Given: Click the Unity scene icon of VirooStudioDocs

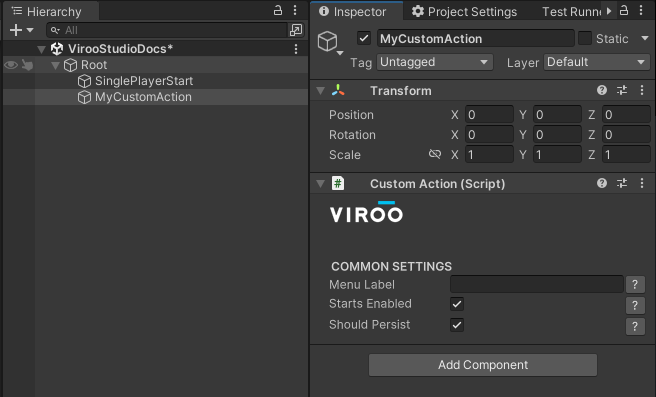Looking at the screenshot, I should coord(57,49).
